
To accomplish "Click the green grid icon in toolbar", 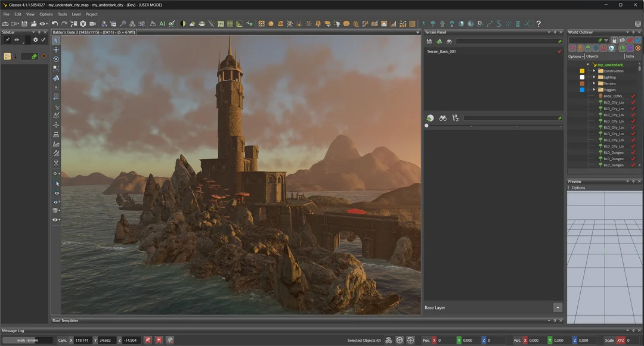I will (230, 24).
